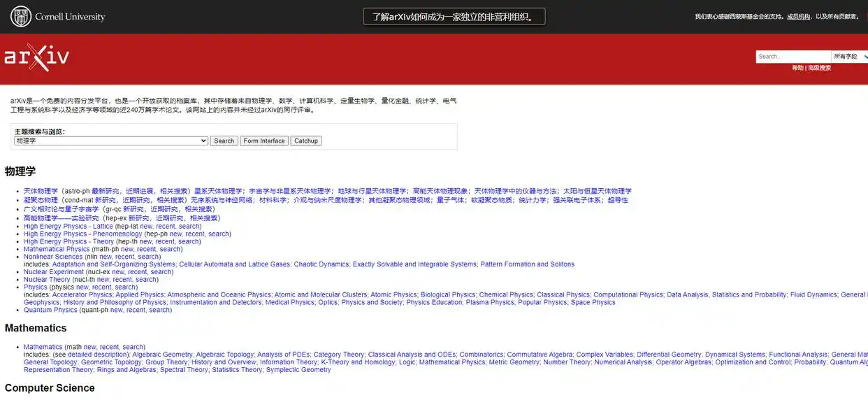Open the 天体物理学 category link

(41, 191)
